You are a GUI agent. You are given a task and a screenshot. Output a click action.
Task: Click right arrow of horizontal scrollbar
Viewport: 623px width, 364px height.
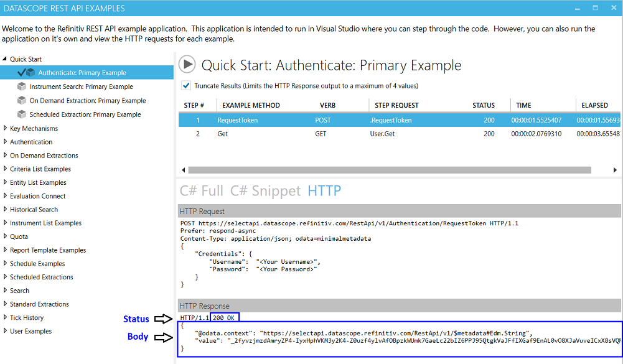[x=615, y=170]
